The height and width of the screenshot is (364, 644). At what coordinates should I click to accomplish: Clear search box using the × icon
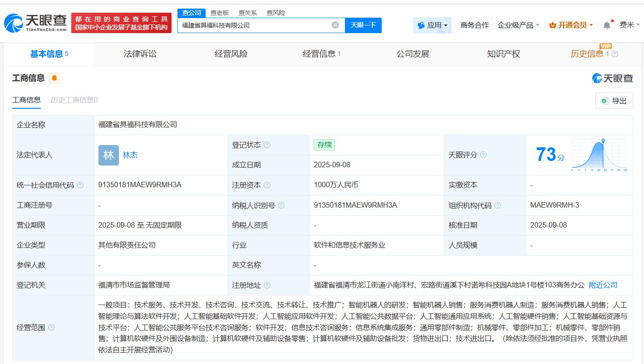[x=335, y=25]
